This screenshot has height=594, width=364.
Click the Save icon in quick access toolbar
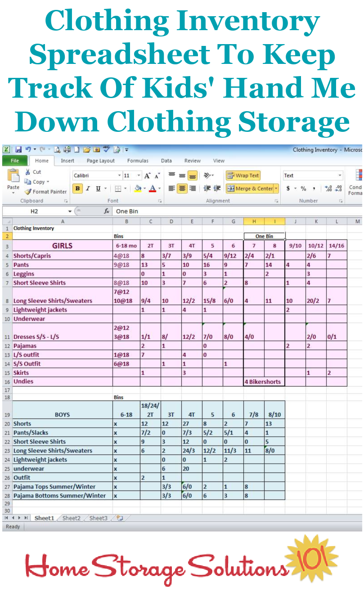(18, 150)
